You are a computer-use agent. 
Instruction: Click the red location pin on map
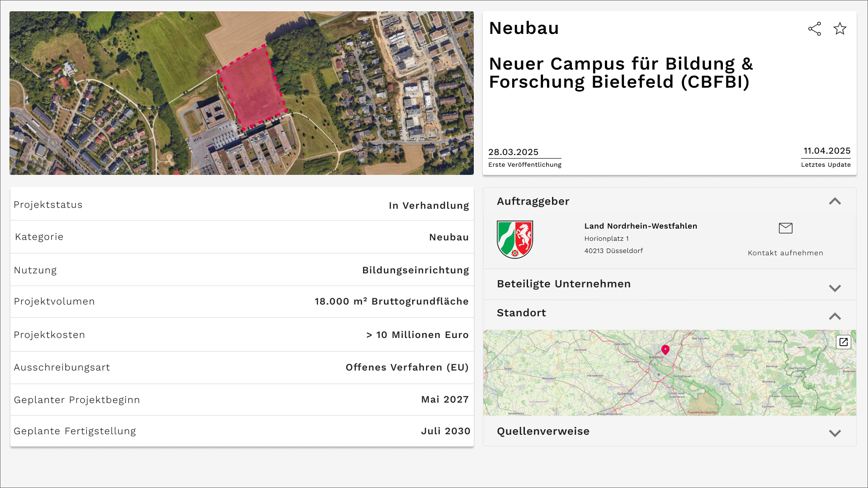tap(665, 349)
